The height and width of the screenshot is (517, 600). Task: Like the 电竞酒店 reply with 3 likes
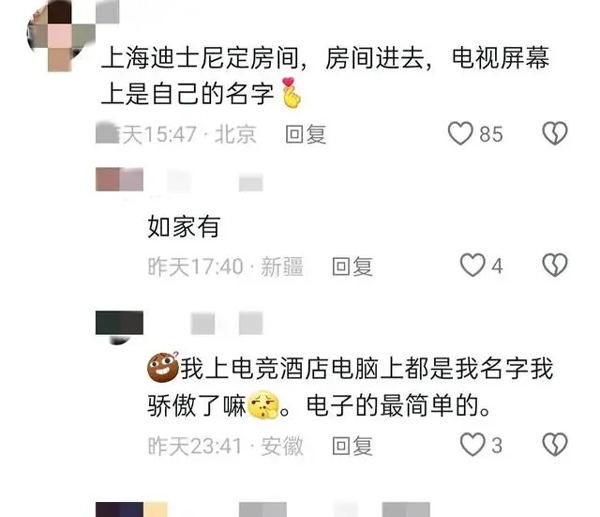tap(473, 444)
